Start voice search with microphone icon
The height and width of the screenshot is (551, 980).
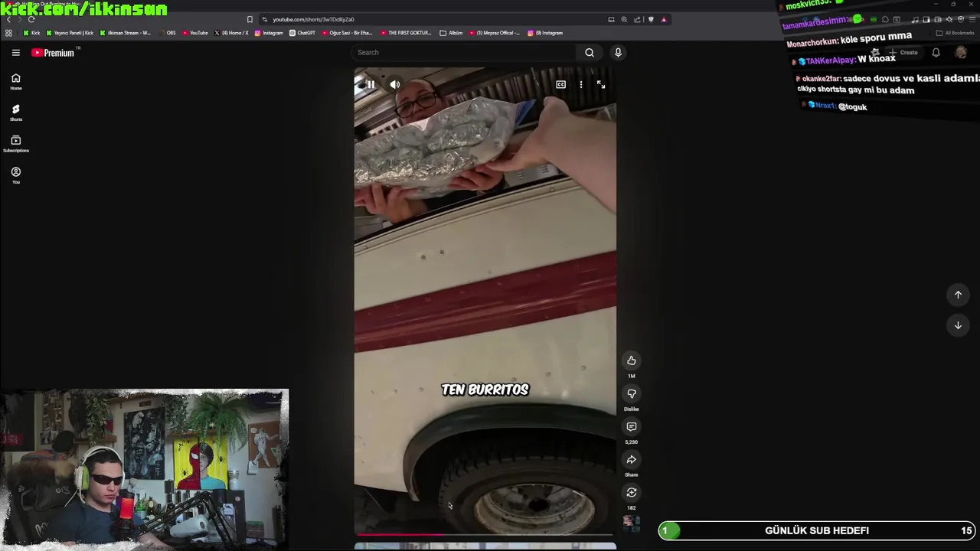point(618,52)
